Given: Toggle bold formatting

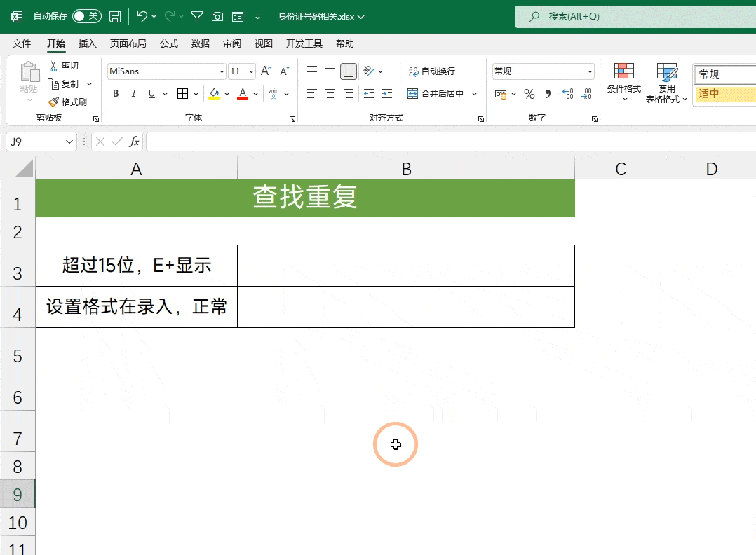Looking at the screenshot, I should click(116, 94).
